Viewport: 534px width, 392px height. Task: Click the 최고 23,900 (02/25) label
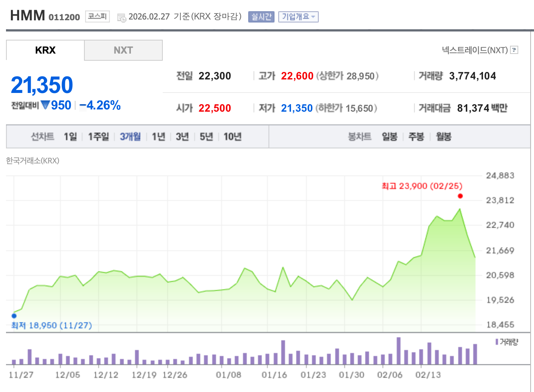coord(422,186)
